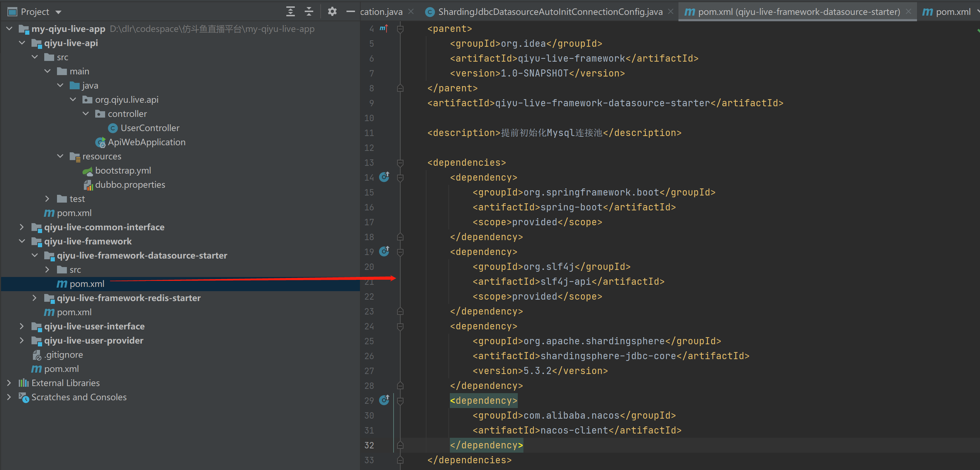Collapse the my-qiyu-live-app root node
Screen dimensions: 980x470
[x=10, y=29]
